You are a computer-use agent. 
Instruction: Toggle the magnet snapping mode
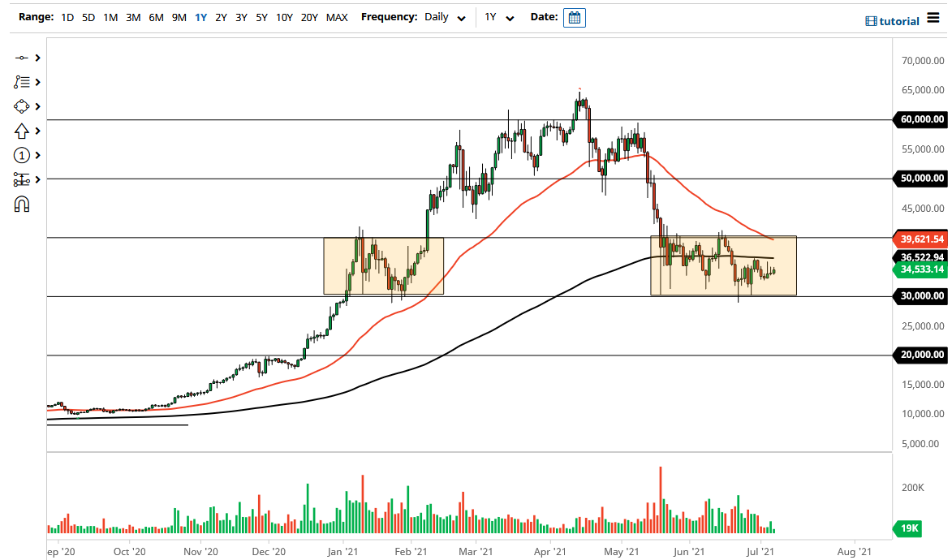click(22, 205)
